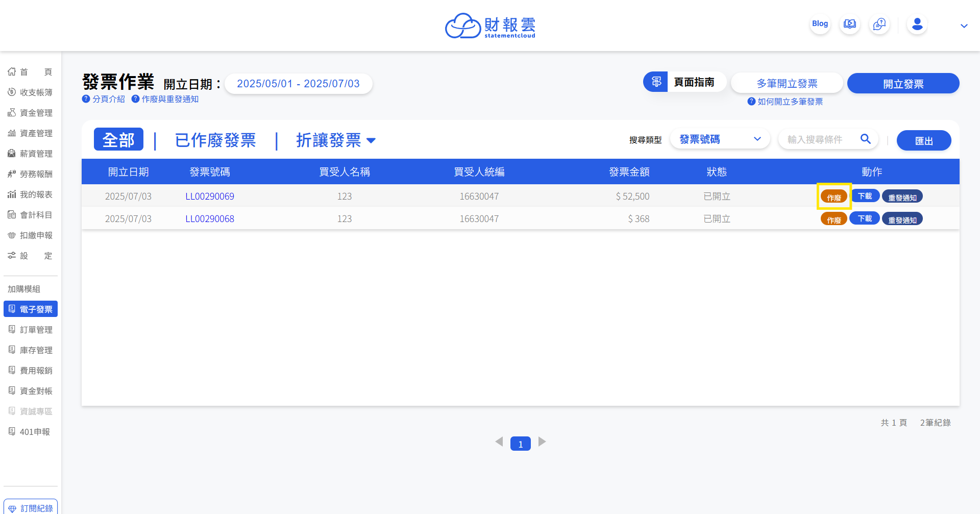Open 庫存管理 module in sidebar

click(x=31, y=350)
